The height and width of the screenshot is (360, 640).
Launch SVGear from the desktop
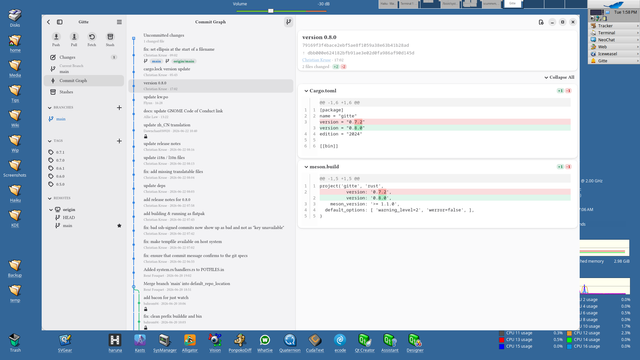(65, 342)
